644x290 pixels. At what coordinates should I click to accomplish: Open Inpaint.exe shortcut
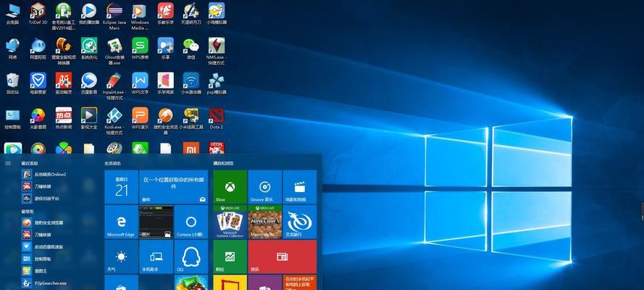click(x=114, y=86)
